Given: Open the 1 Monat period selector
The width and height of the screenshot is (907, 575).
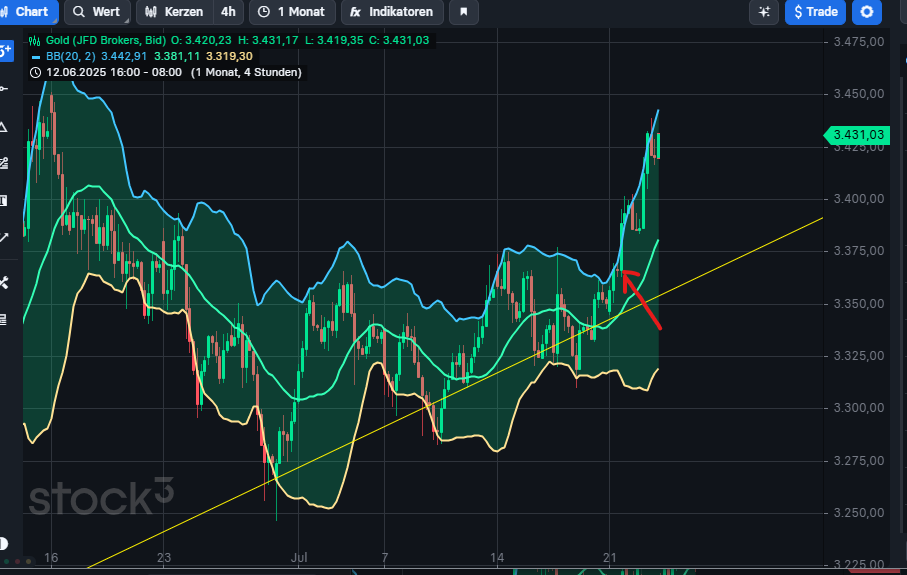Looking at the screenshot, I should [x=292, y=12].
